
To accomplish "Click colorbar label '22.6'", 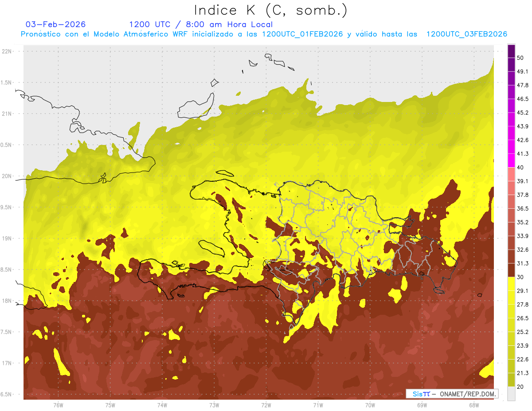I will coord(522,360).
